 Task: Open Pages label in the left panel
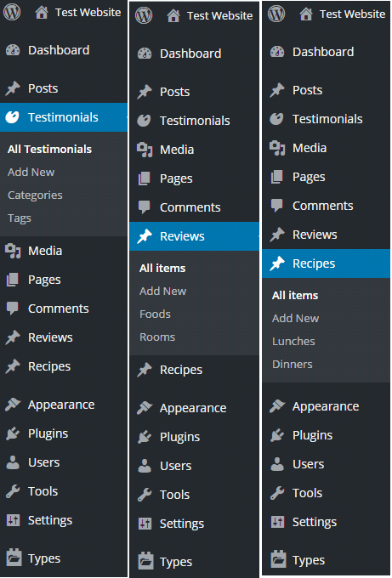coord(44,280)
